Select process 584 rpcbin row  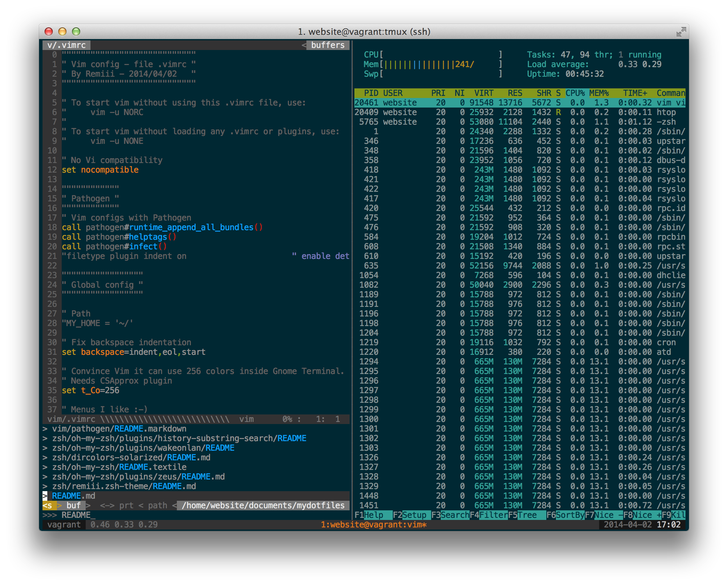pos(520,237)
